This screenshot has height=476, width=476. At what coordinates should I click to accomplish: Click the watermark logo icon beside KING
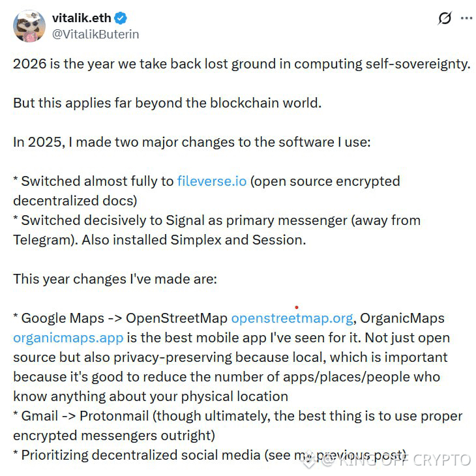310,460
